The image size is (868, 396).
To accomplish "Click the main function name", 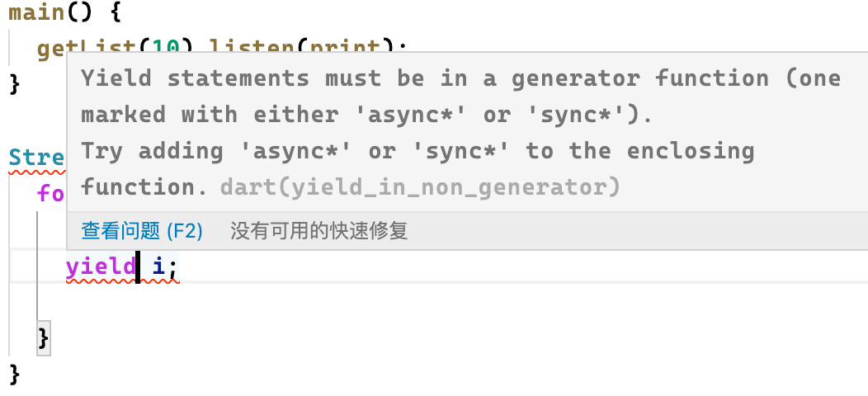I will (x=37, y=12).
